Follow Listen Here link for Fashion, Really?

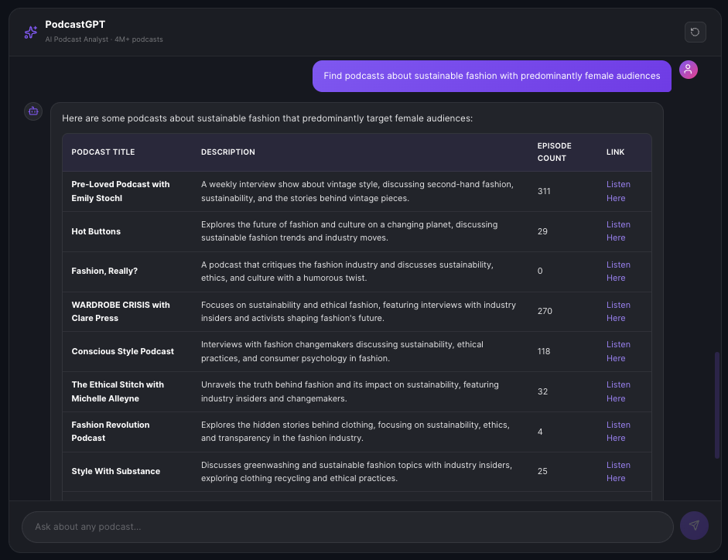pyautogui.click(x=617, y=271)
